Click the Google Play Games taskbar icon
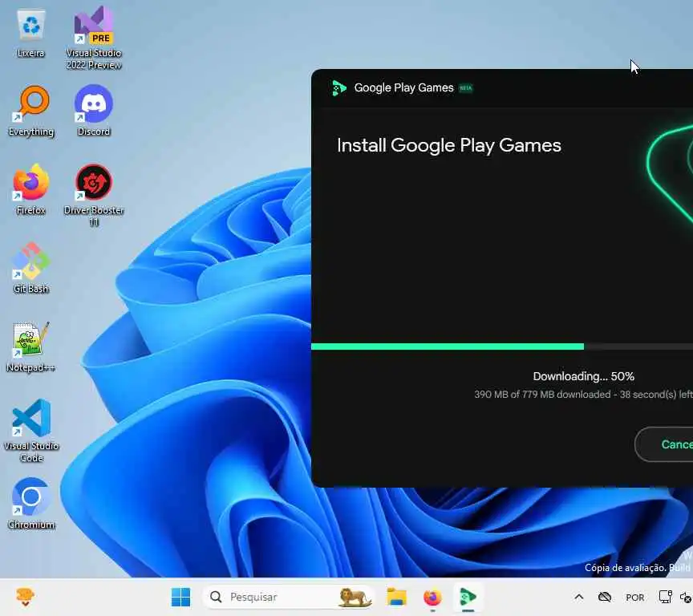Screen dimensions: 693x616 [468, 597]
